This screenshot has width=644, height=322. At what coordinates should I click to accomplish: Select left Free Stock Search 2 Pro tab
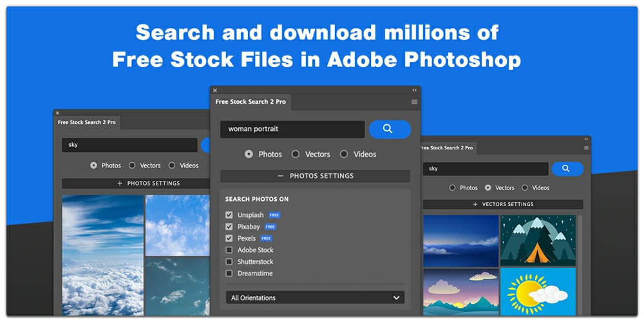point(87,122)
